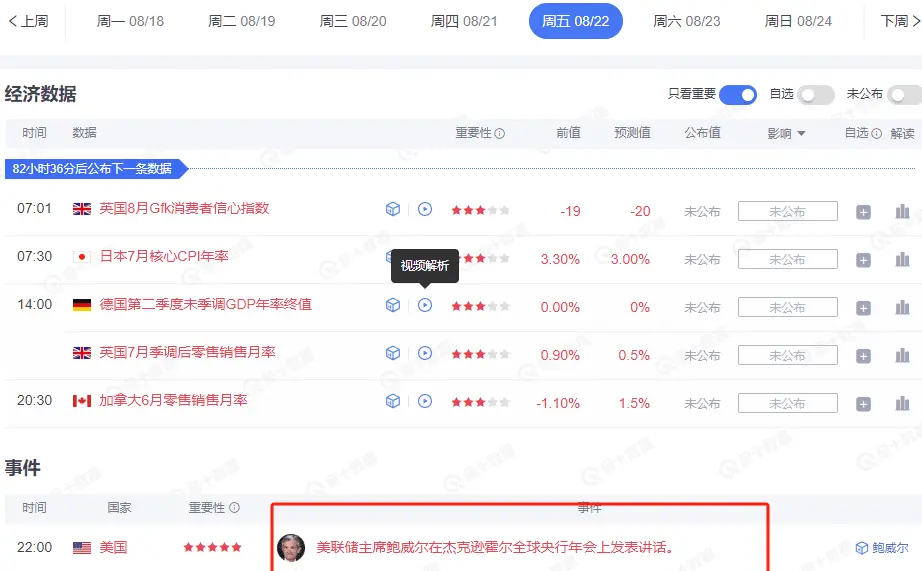The width and height of the screenshot is (922, 571).
Task: Open cube icon for UK retail sales row
Action: pyautogui.click(x=393, y=353)
